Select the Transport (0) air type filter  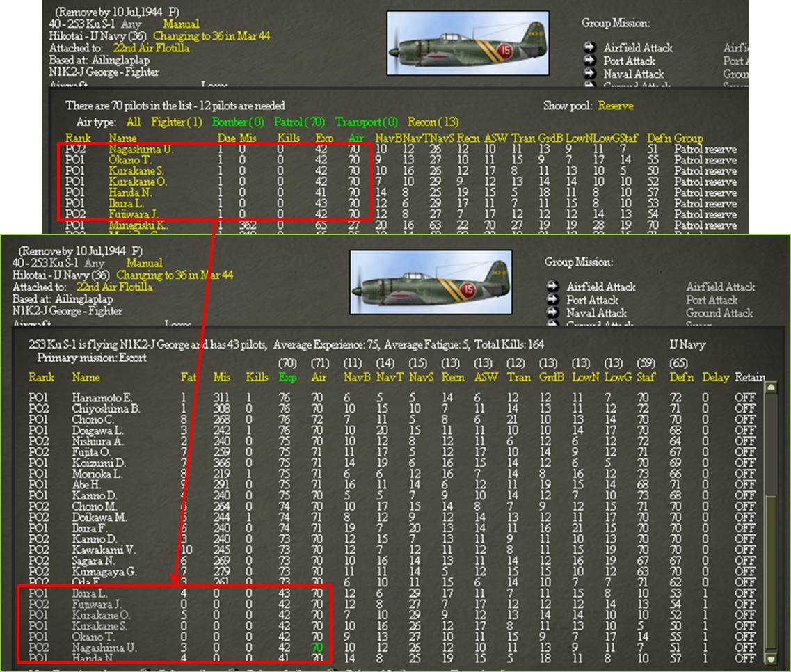(x=366, y=122)
